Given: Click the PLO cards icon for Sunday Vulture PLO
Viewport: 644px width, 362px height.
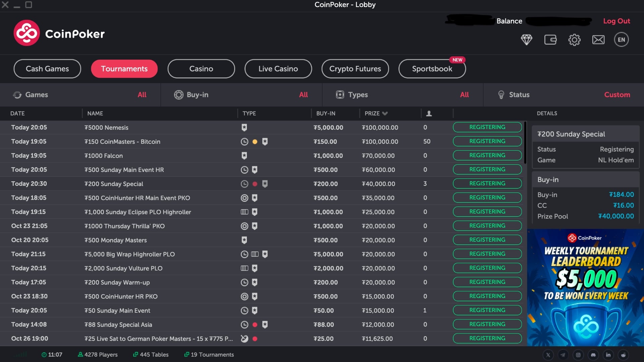Looking at the screenshot, I should coord(245,268).
